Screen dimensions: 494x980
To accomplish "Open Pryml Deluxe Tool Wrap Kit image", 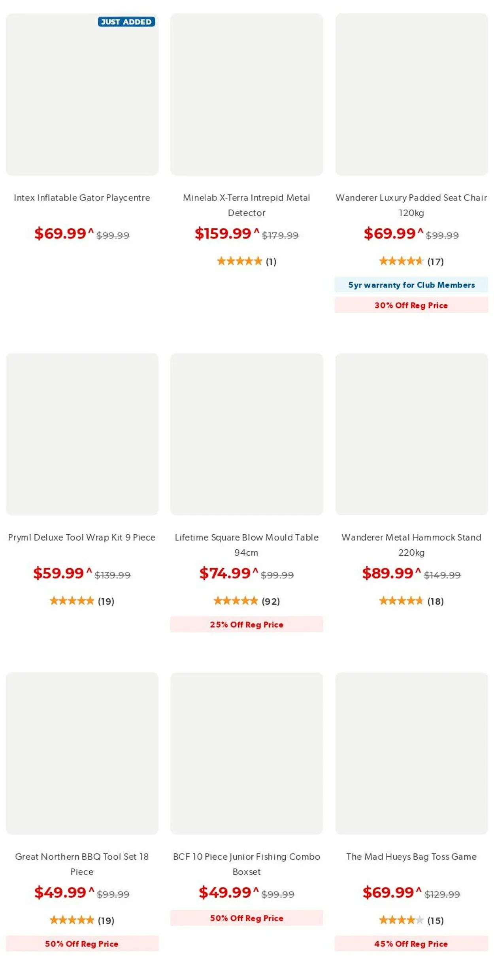I will [82, 434].
